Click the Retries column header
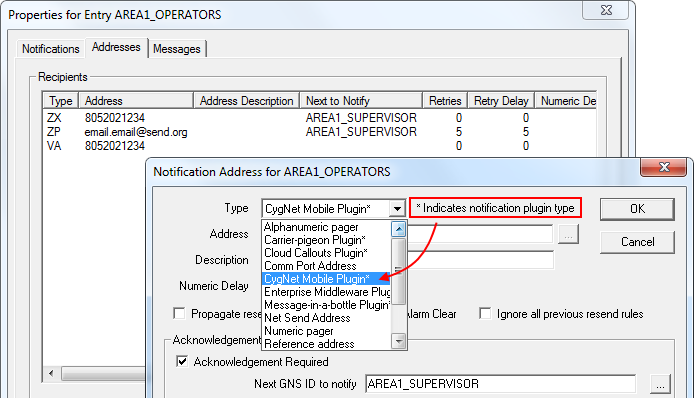The height and width of the screenshot is (398, 694). coord(445,100)
